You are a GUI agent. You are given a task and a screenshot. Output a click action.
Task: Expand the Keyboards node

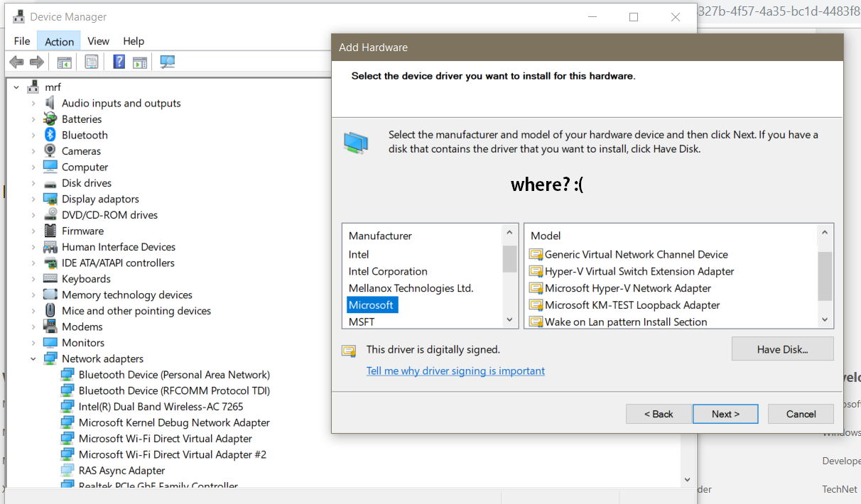33,279
